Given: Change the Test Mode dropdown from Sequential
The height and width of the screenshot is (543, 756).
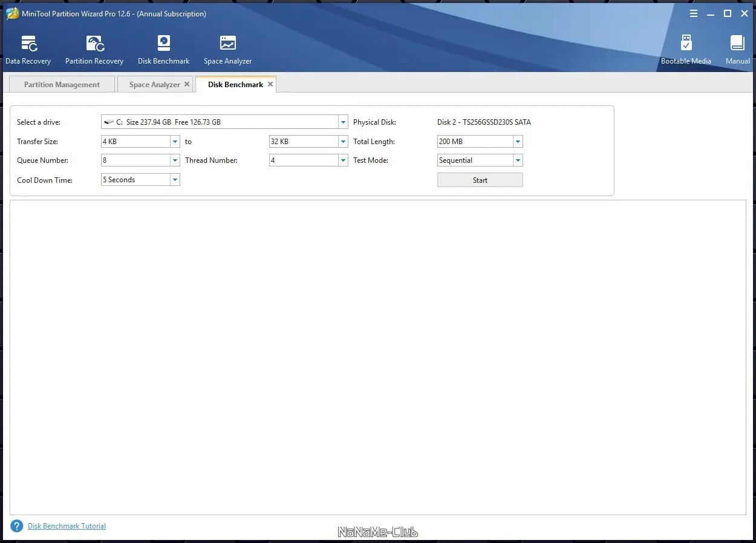Looking at the screenshot, I should pos(480,160).
